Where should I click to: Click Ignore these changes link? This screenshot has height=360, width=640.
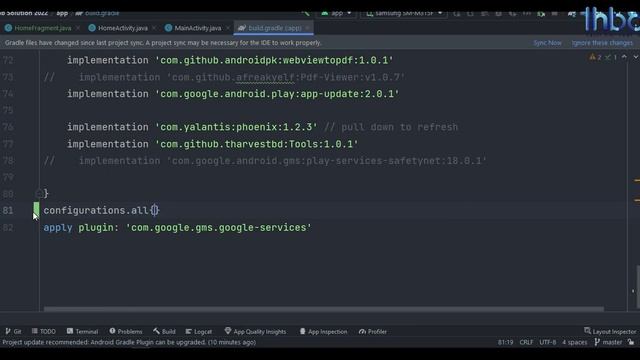point(602,43)
